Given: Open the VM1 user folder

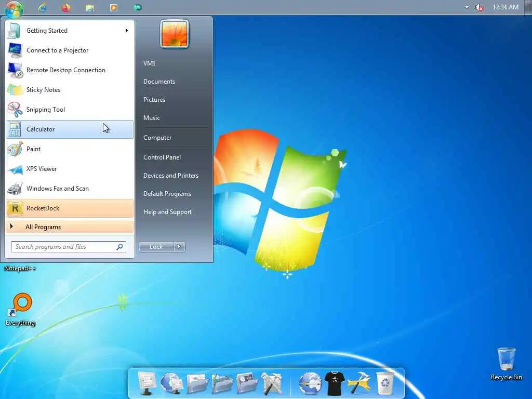Looking at the screenshot, I should tap(149, 63).
